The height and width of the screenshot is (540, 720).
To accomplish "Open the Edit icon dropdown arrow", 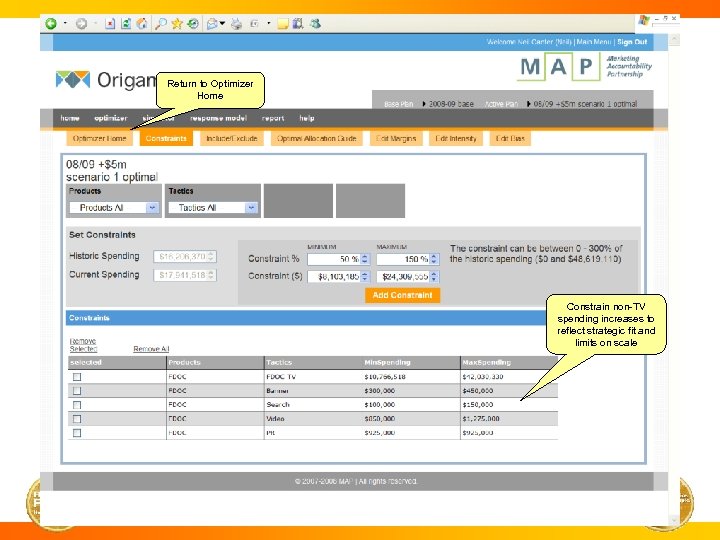I will (x=269, y=23).
